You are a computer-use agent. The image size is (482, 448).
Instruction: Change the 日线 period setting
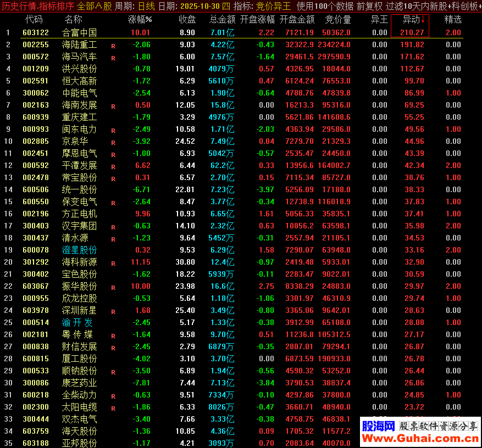[x=146, y=6]
